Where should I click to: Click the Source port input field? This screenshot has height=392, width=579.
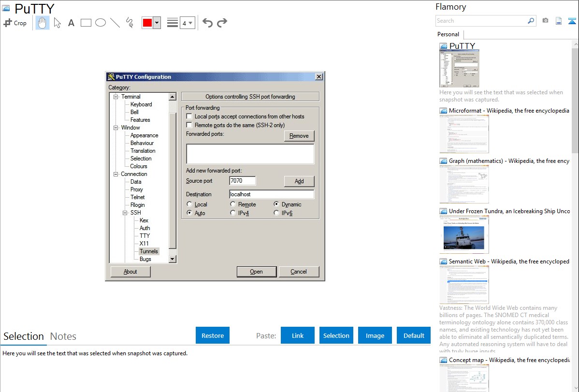coord(242,181)
